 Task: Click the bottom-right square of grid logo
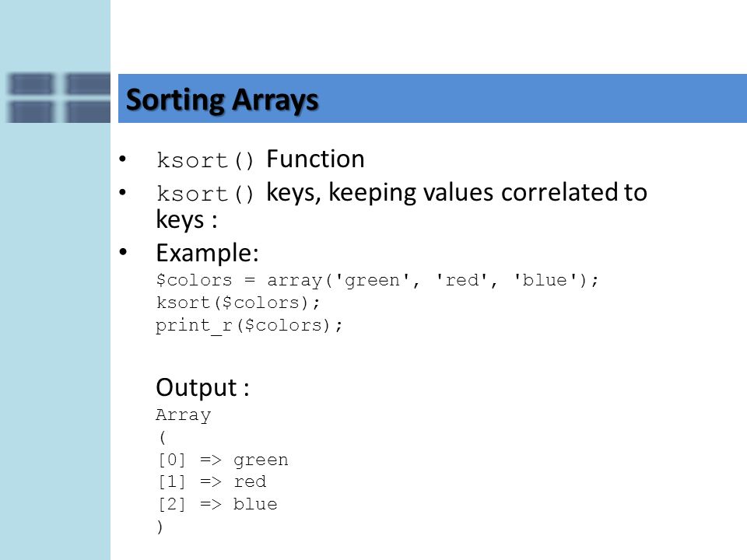87,112
